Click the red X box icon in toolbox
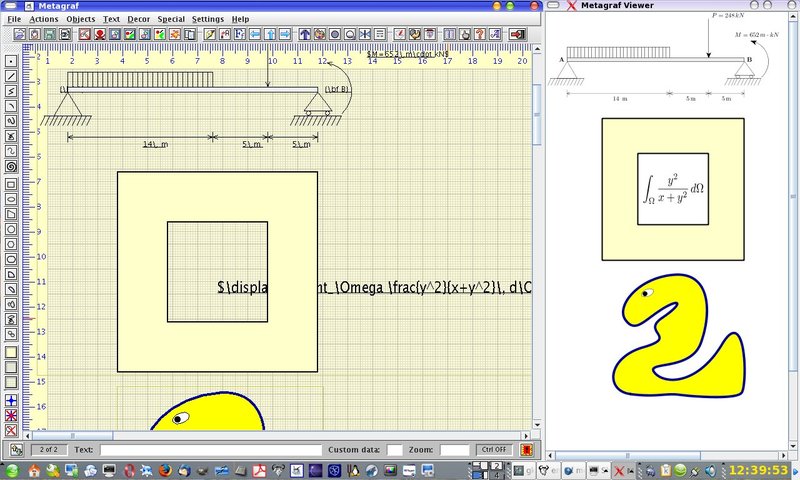The width and height of the screenshot is (800, 480). 11,430
